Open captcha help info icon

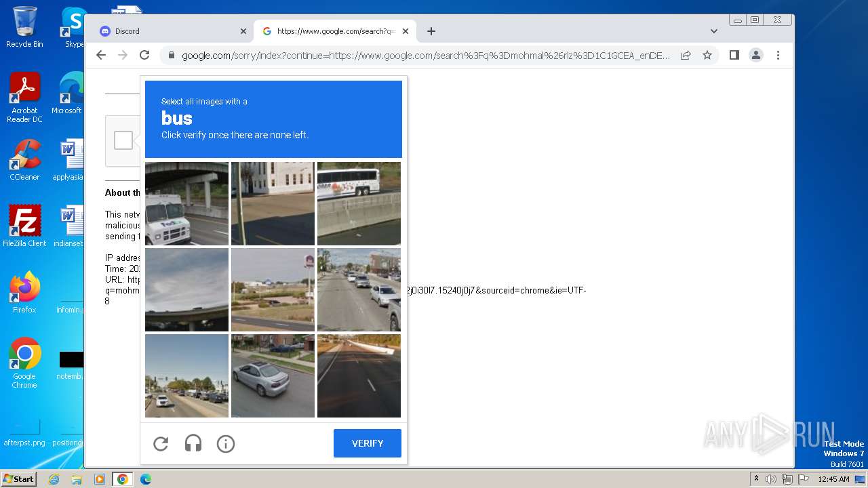pyautogui.click(x=226, y=444)
